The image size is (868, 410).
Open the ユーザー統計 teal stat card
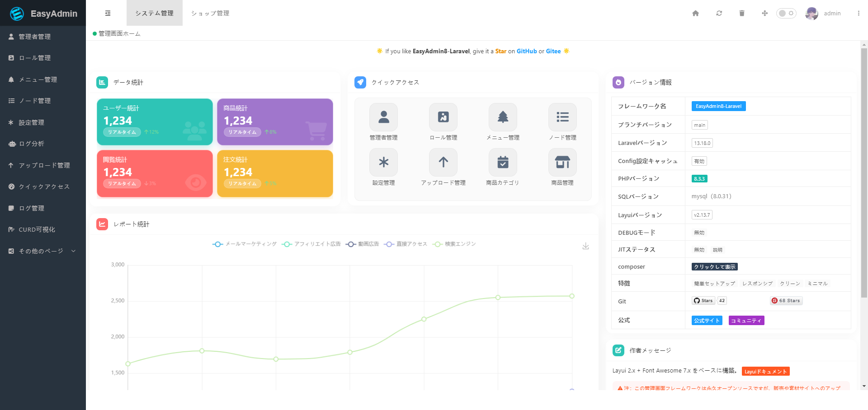tap(155, 122)
